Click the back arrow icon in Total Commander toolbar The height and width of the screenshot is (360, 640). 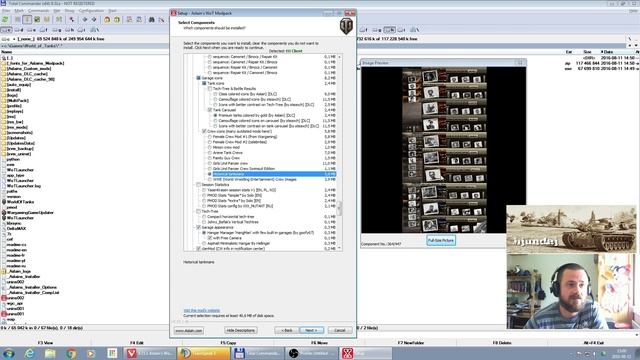coord(85,20)
